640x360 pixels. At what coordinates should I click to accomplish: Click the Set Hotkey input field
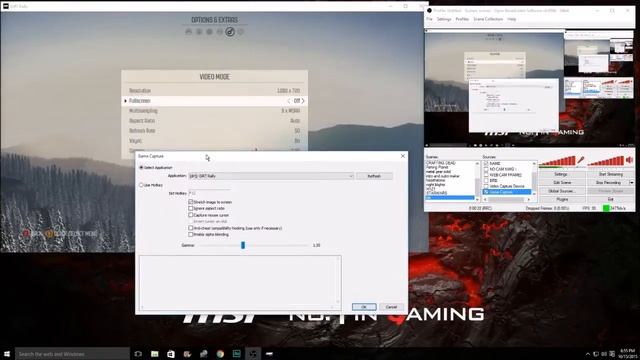coord(210,193)
